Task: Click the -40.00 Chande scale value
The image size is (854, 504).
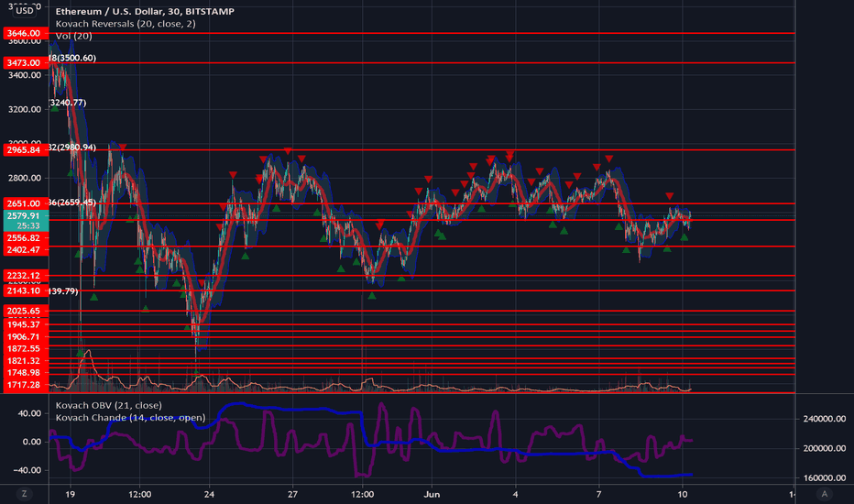Action: tap(27, 470)
